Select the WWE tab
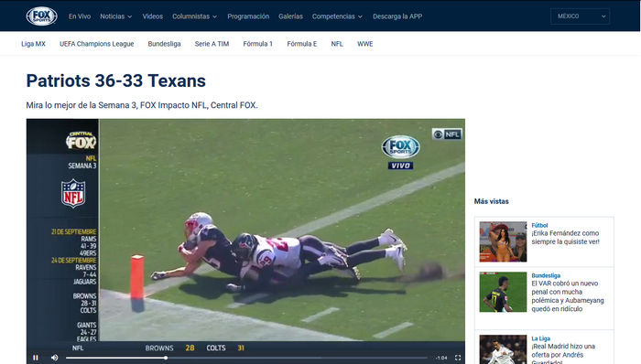The image size is (641, 364). coord(365,44)
